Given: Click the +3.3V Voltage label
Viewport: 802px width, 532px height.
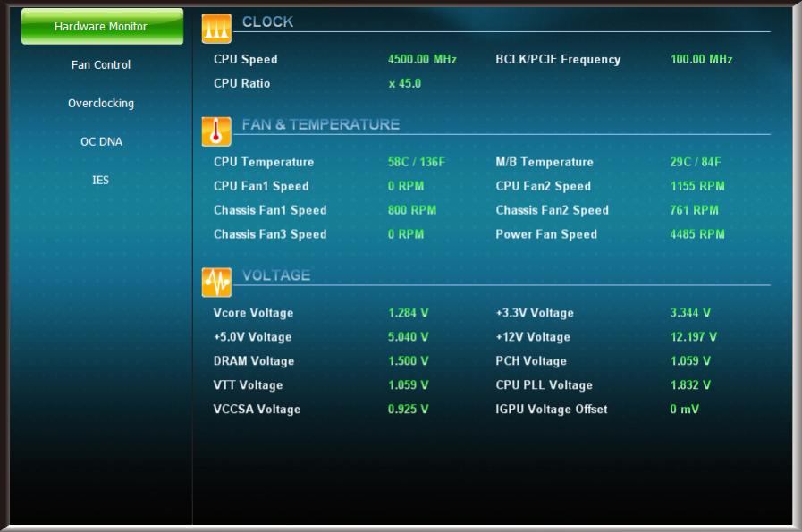Looking at the screenshot, I should coord(535,313).
